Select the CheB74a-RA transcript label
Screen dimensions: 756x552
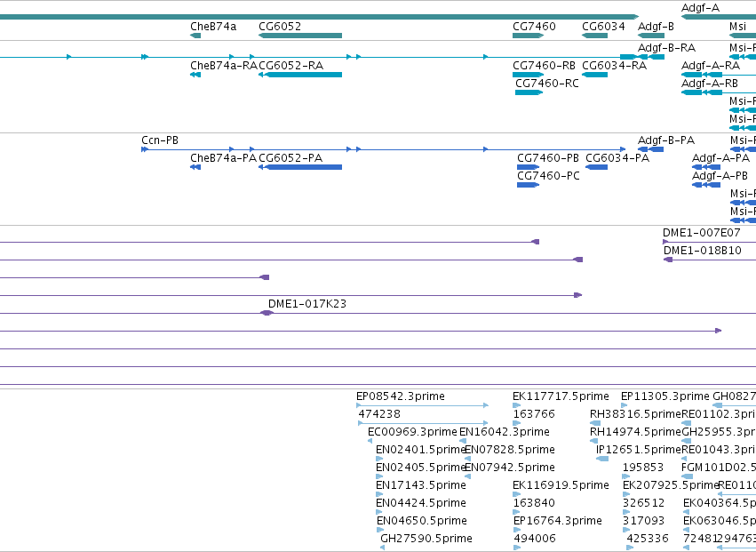(x=224, y=66)
